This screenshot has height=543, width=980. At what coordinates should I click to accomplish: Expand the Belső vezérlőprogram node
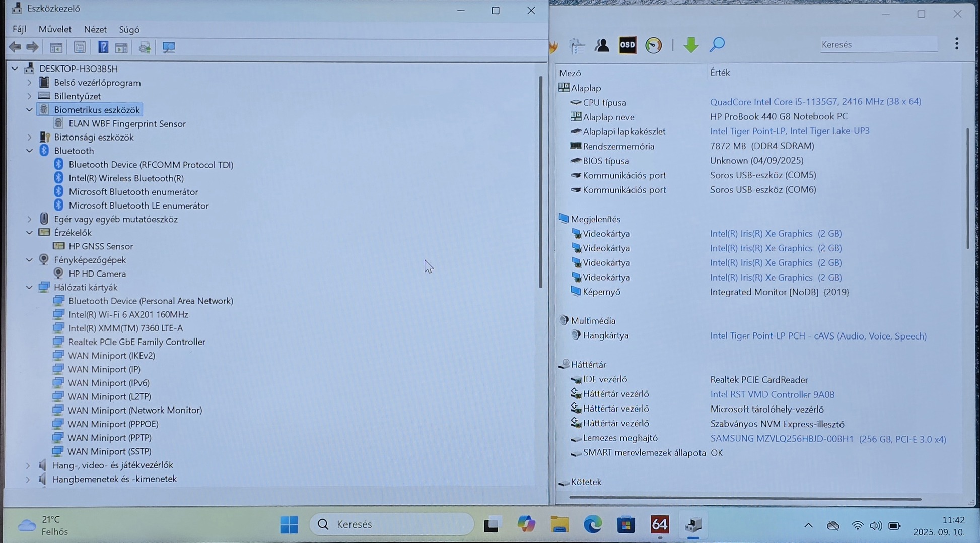29,83
